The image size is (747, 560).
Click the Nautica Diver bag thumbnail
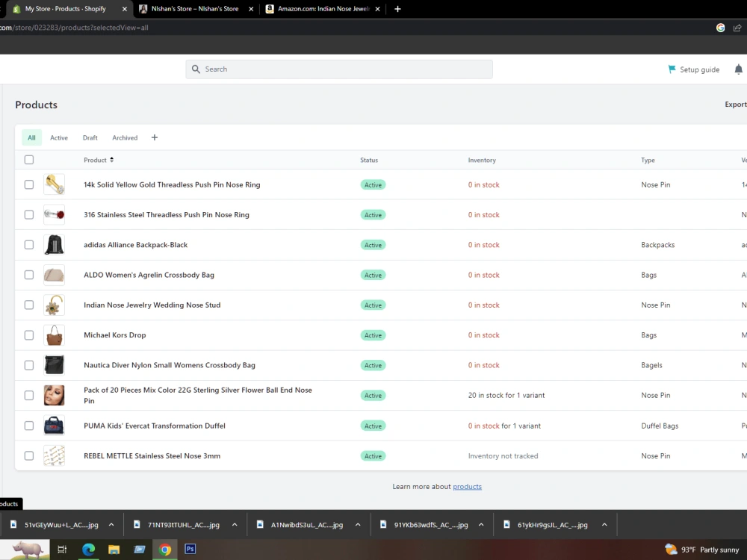(54, 365)
